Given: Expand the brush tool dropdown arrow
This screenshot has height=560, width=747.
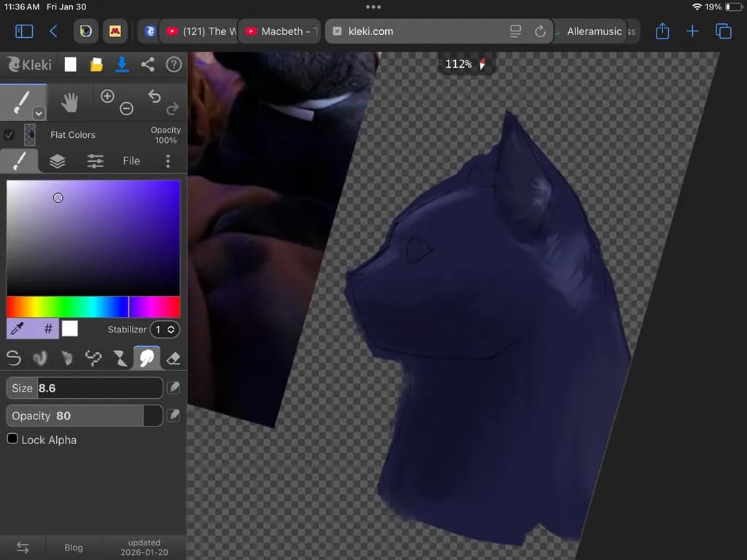Looking at the screenshot, I should (x=39, y=113).
